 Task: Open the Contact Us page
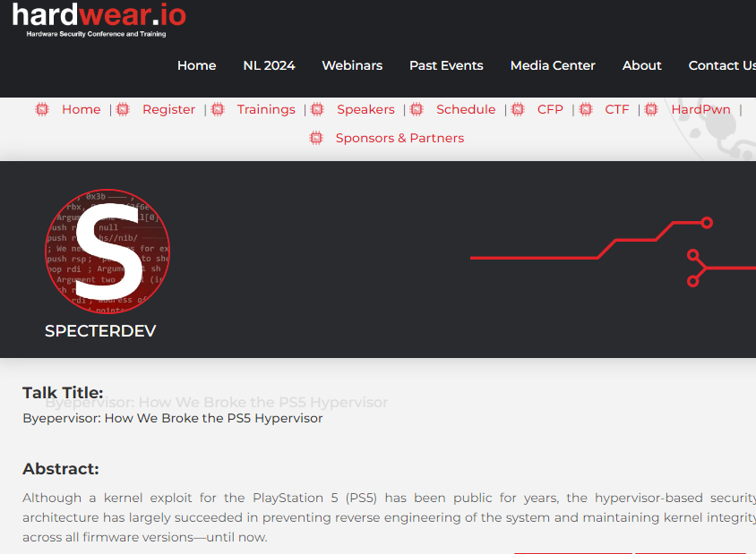722,65
